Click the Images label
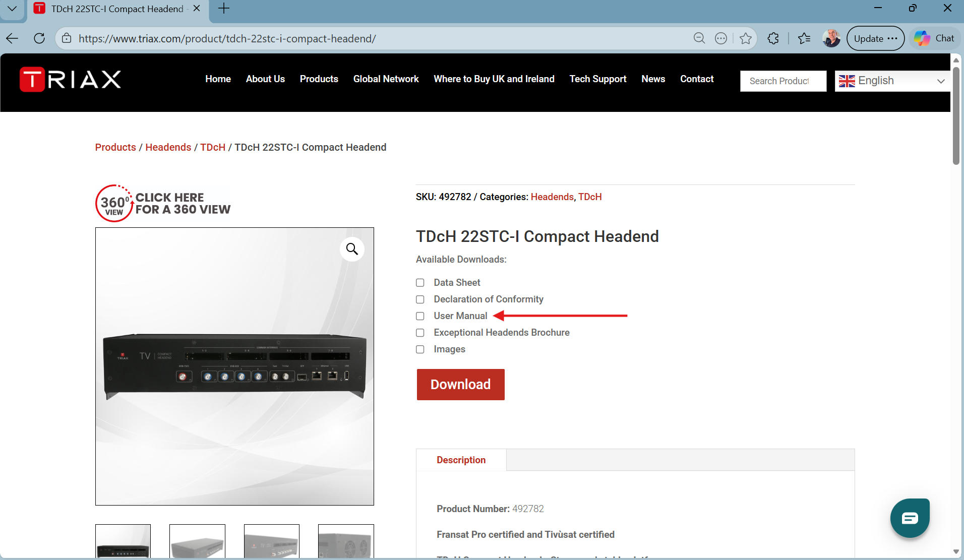The height and width of the screenshot is (560, 964). pyautogui.click(x=449, y=349)
